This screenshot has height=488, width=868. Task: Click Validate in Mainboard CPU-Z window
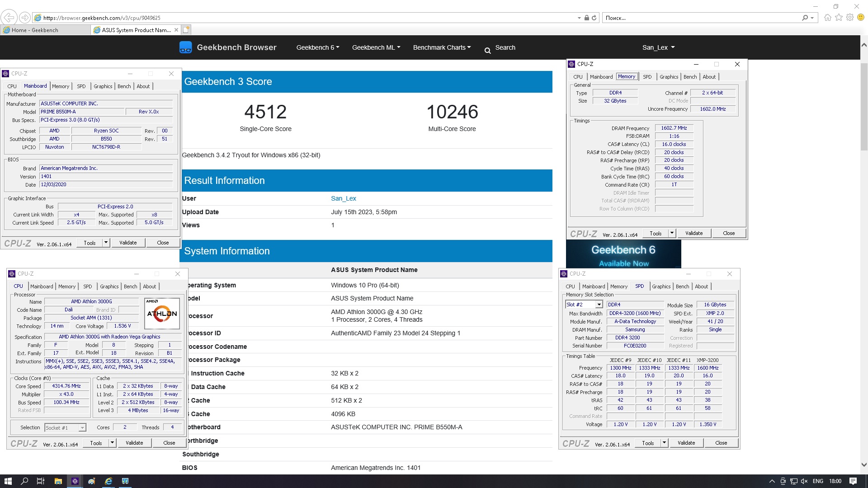point(128,243)
